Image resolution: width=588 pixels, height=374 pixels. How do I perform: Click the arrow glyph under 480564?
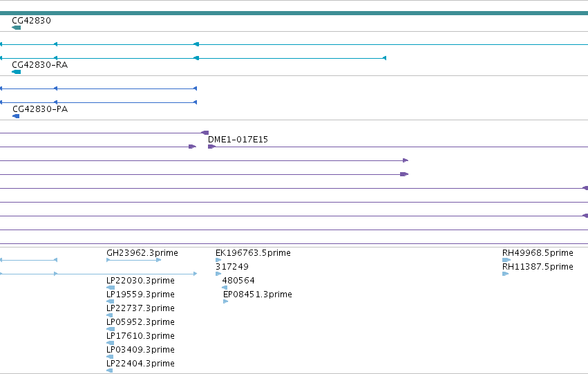click(x=225, y=288)
